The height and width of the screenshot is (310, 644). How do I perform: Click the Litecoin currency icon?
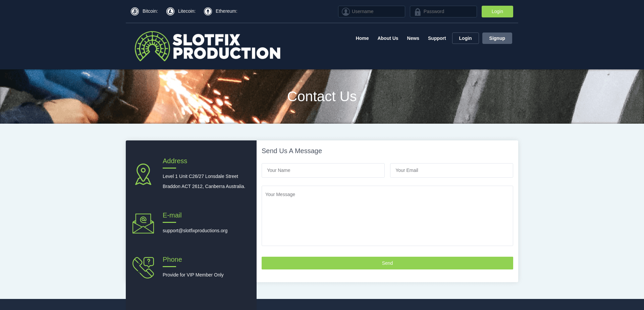170,11
